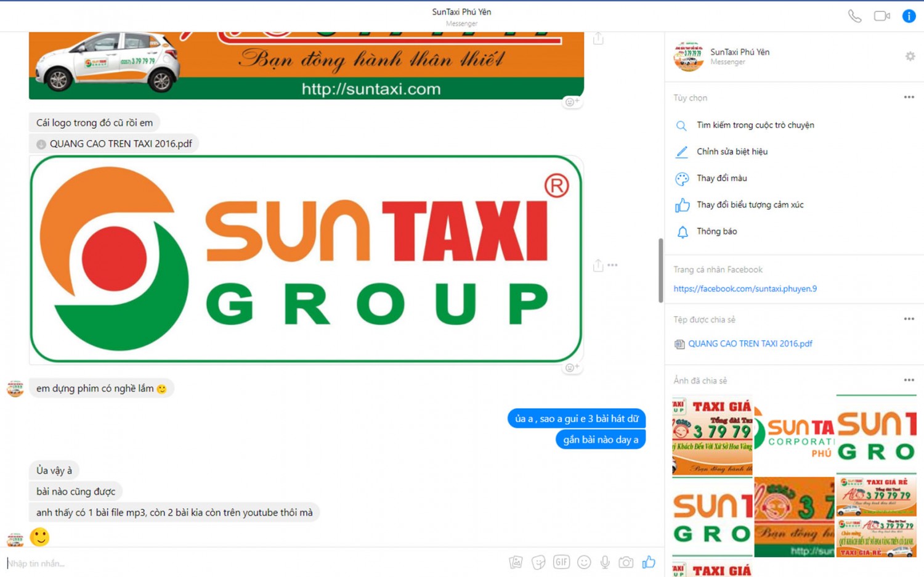Click the notification bell icon
This screenshot has height=577, width=924.
click(x=682, y=232)
